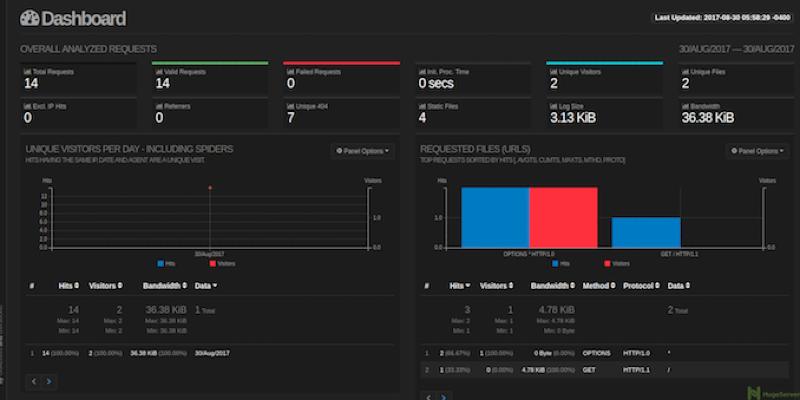Sort Requested Files table by Method
This screenshot has height=400, width=800.
pos(596,286)
